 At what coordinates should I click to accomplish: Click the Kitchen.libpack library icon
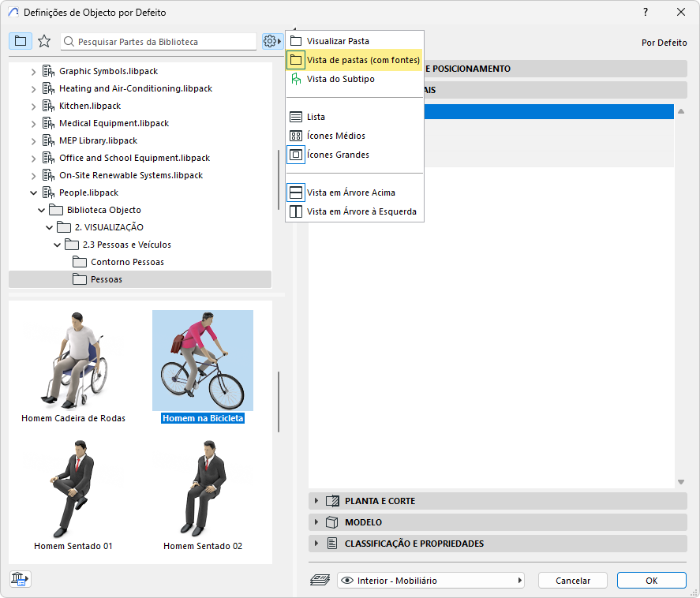49,106
